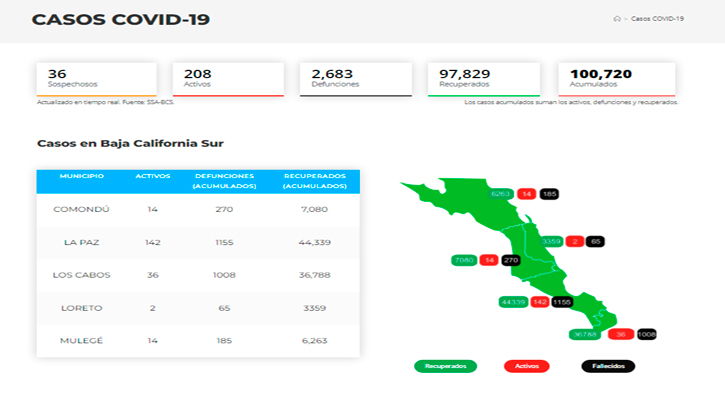Viewport: 725px width, 400px height.
Task: Click the Recuperados green legend button
Action: point(445,366)
